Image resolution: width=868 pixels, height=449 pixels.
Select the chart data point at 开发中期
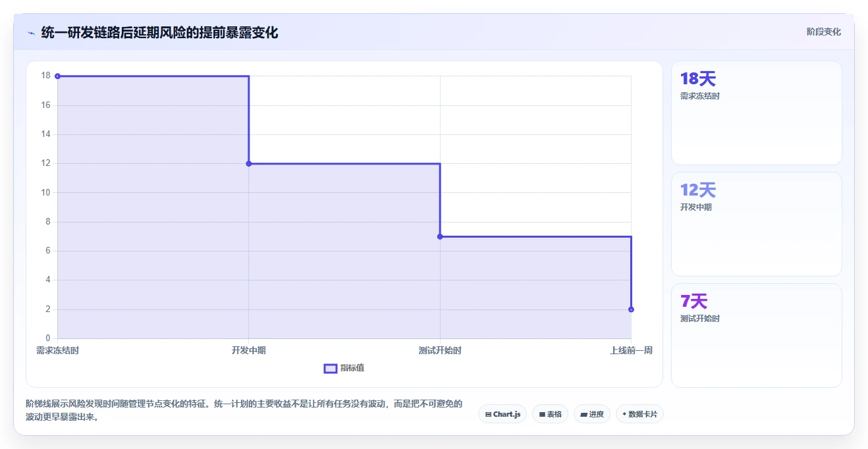[x=248, y=163]
